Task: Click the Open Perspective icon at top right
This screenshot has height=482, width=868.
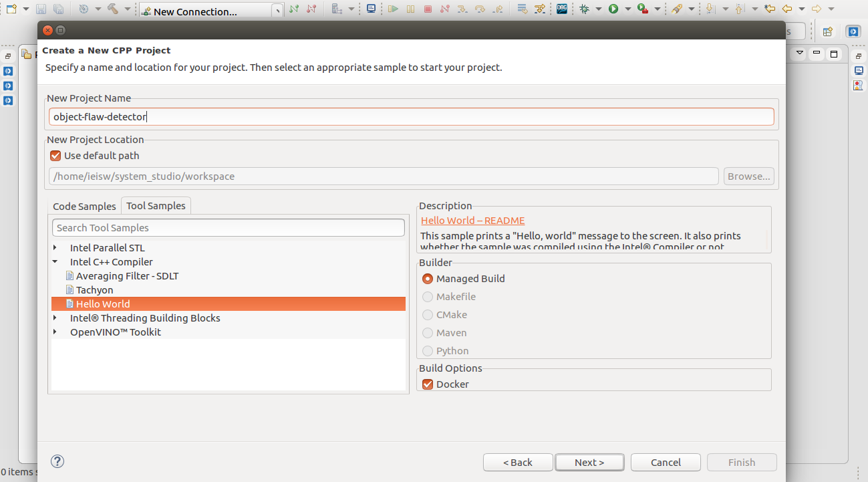Action: 828,31
